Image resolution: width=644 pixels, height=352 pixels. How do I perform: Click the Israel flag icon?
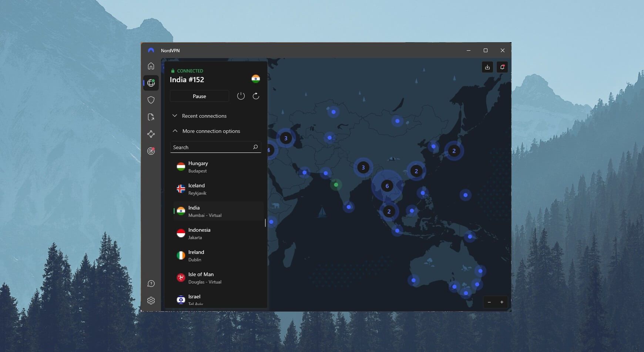click(x=181, y=300)
